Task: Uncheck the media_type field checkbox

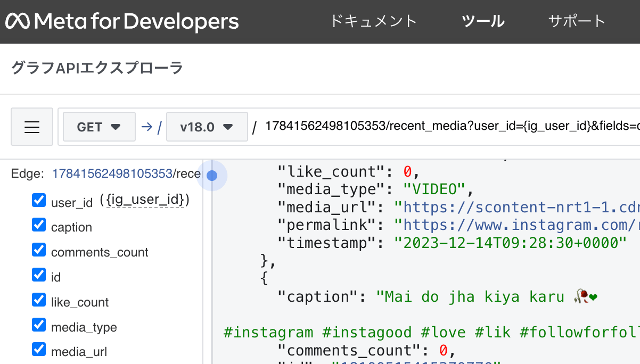Action: point(39,325)
